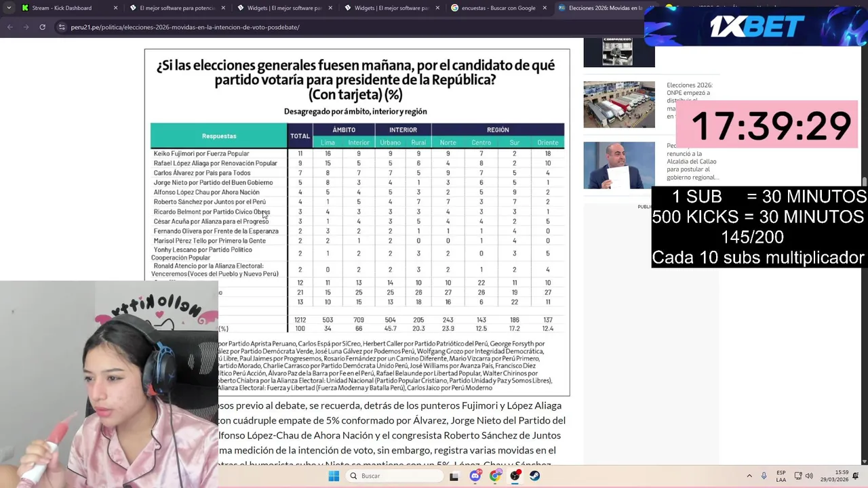The width and height of the screenshot is (868, 488).
Task: Click 'Carlos Álvarez por País para Todos' row
Action: pyautogui.click(x=201, y=173)
